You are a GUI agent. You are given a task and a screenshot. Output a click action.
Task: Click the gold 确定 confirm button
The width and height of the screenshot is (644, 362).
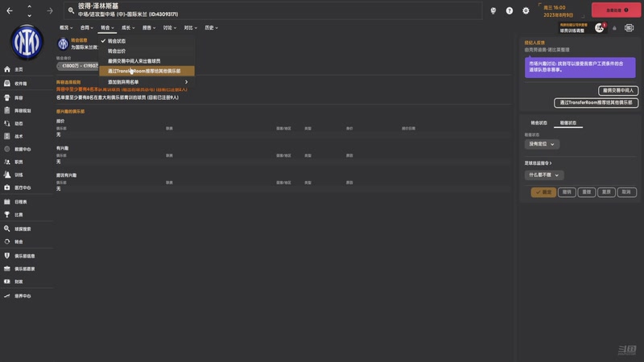pos(543,192)
